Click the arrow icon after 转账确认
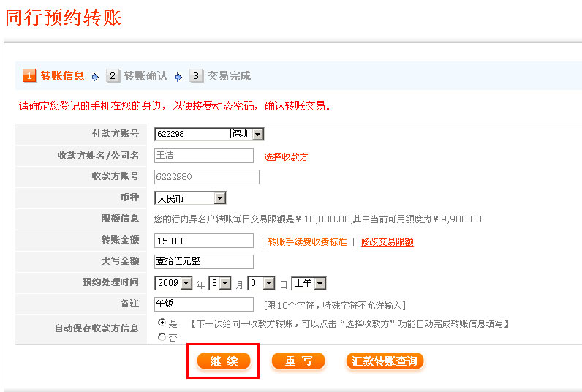Viewport: 582px width, 392px height. pyautogui.click(x=178, y=77)
